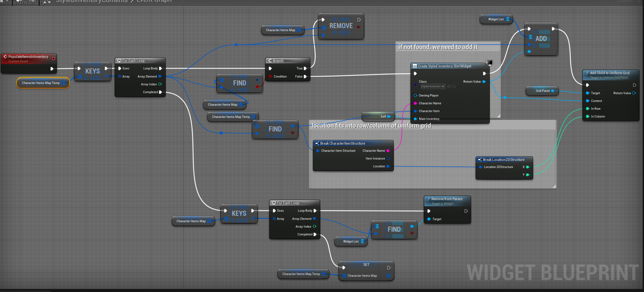The width and height of the screenshot is (644, 292).
Task: Select the lower KEYS node
Action: [239, 214]
